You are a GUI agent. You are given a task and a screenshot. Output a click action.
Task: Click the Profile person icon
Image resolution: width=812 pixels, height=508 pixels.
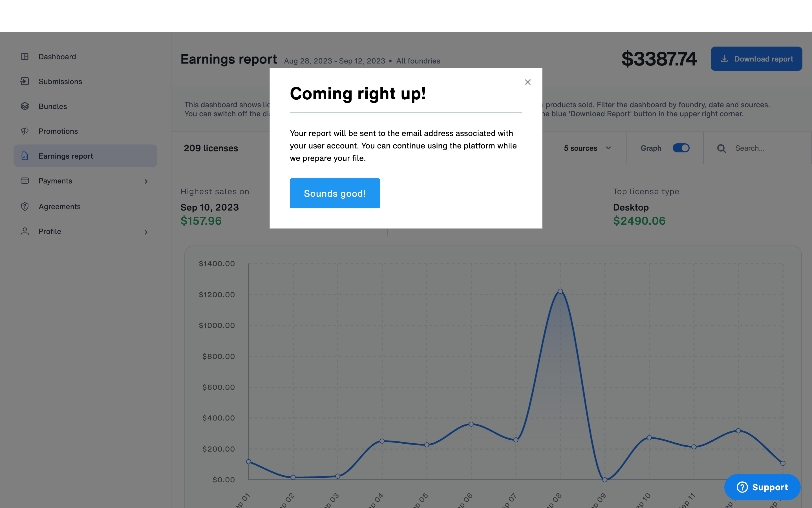coord(25,231)
